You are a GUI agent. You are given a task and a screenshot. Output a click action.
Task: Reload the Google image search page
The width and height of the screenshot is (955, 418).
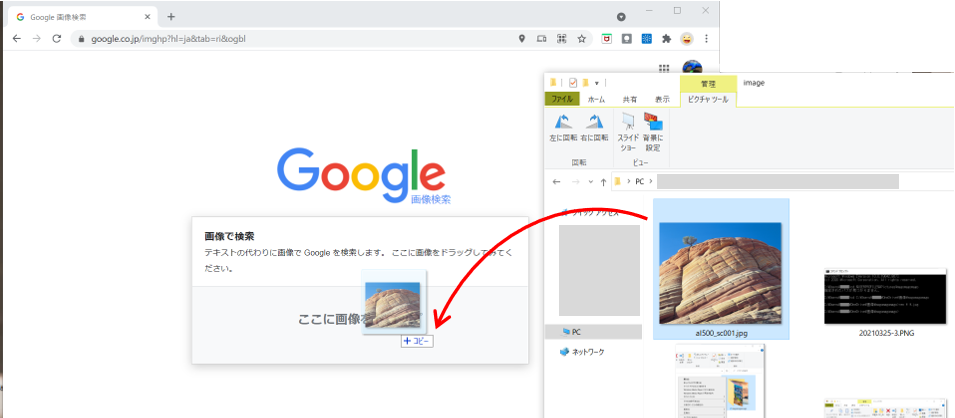57,38
